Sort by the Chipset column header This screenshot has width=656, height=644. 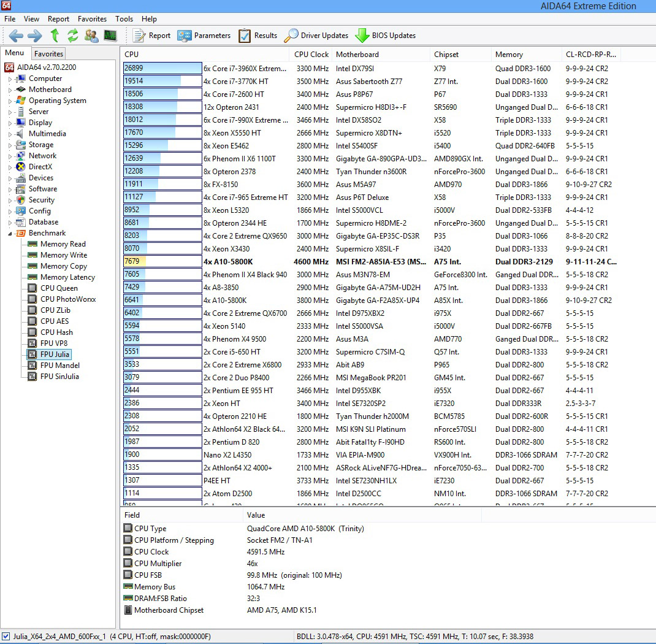(x=461, y=55)
